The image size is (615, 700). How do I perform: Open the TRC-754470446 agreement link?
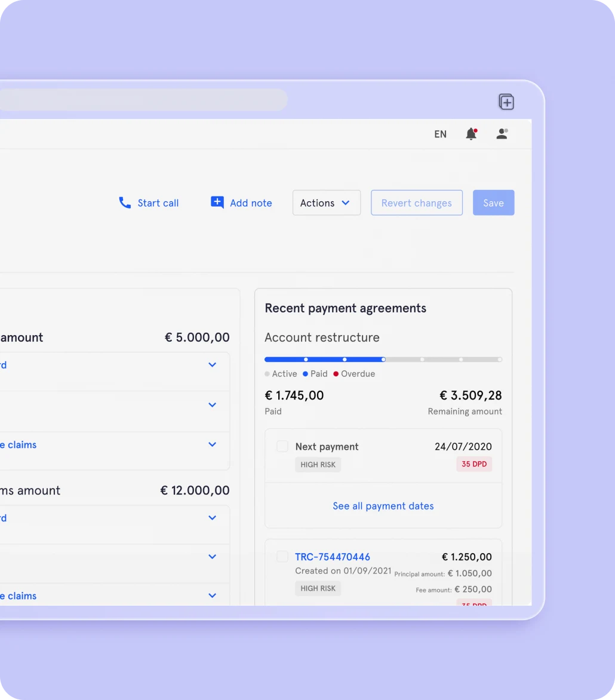click(332, 557)
